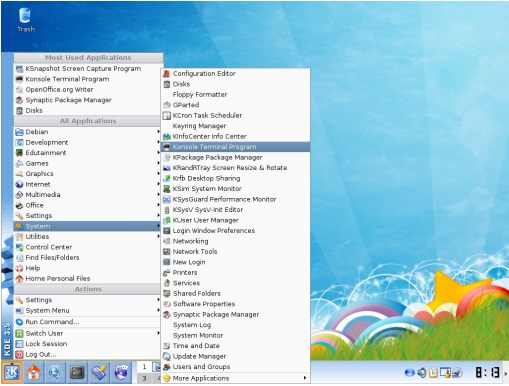Click the blue globe network tray icon
509x386 pixels.
pos(410,373)
